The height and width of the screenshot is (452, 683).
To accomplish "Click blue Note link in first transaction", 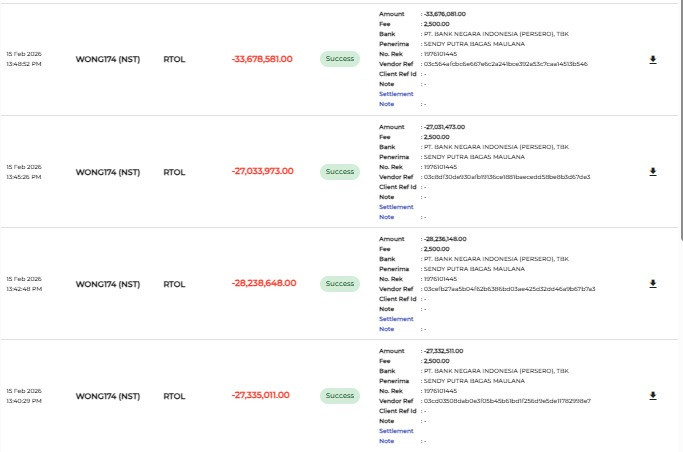I will pyautogui.click(x=386, y=104).
